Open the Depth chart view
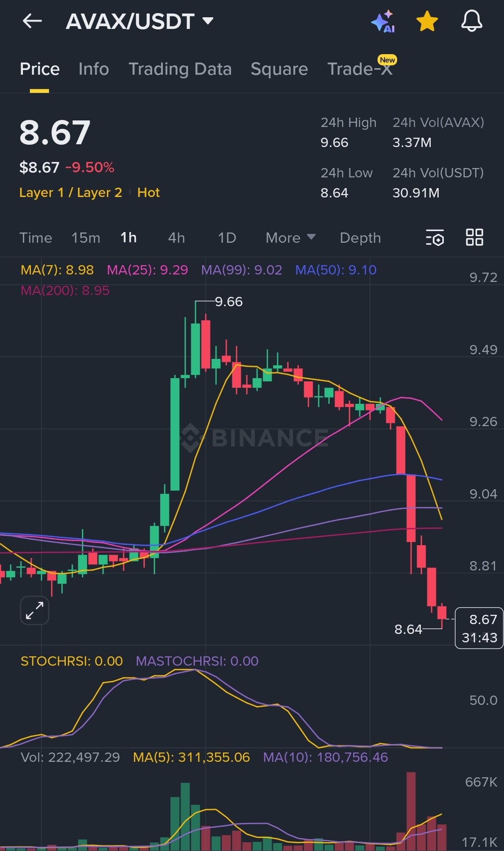Viewport: 504px width, 851px height. (x=360, y=238)
